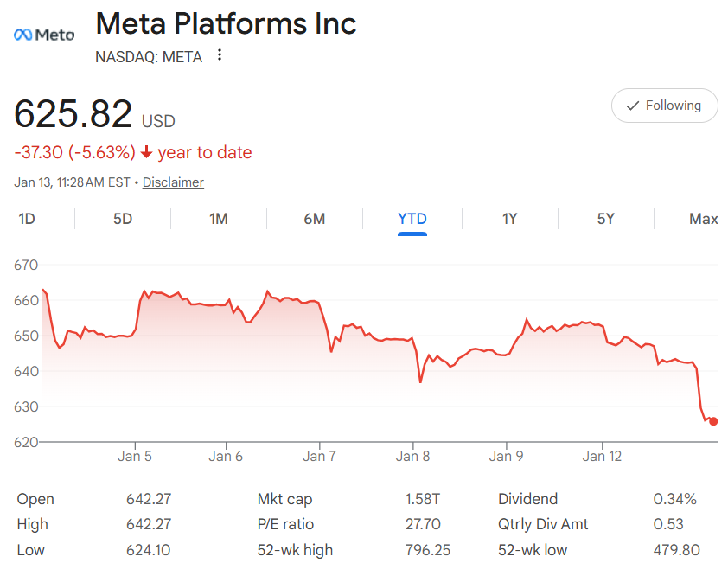This screenshot has height=576, width=728.
Task: Select the 6M time range tab
Action: click(315, 219)
